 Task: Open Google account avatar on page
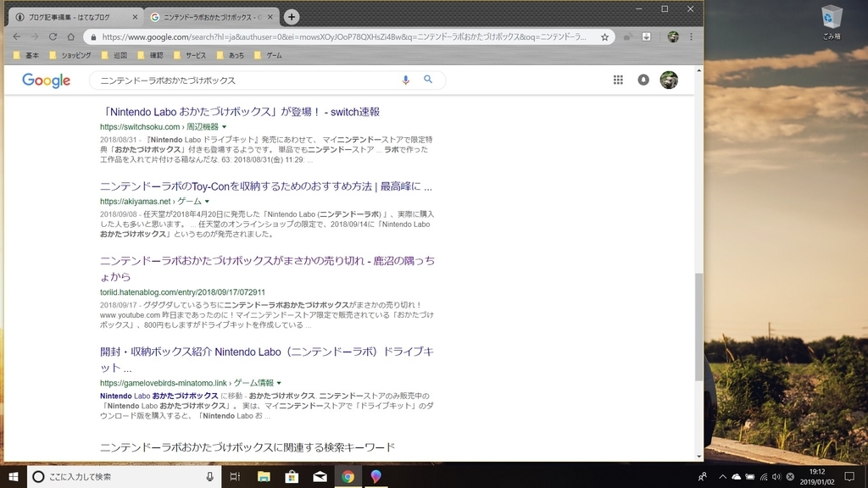click(x=669, y=80)
